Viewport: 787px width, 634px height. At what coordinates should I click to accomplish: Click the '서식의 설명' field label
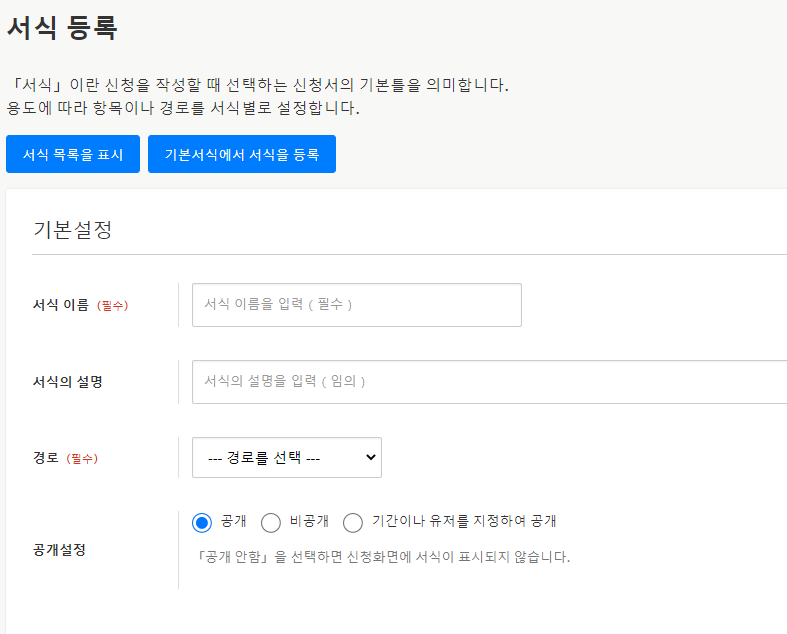click(x=68, y=382)
